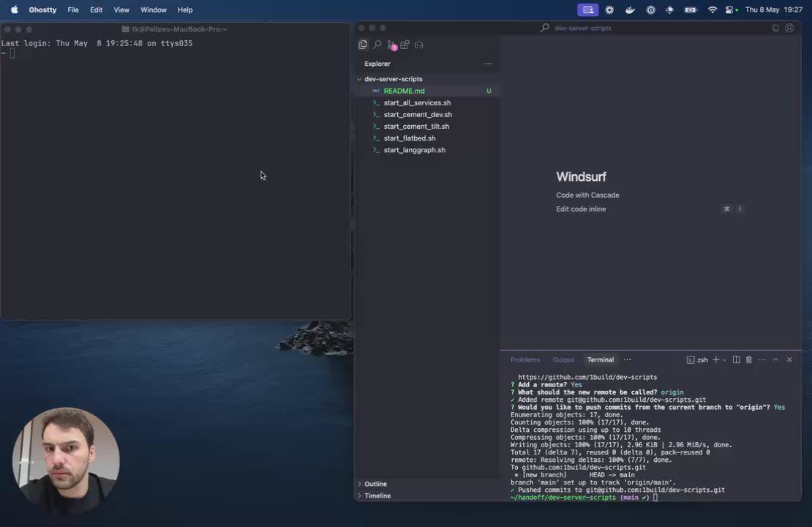Screen dimensions: 812x527
Task: Close the bottom terminal panel
Action: point(789,359)
